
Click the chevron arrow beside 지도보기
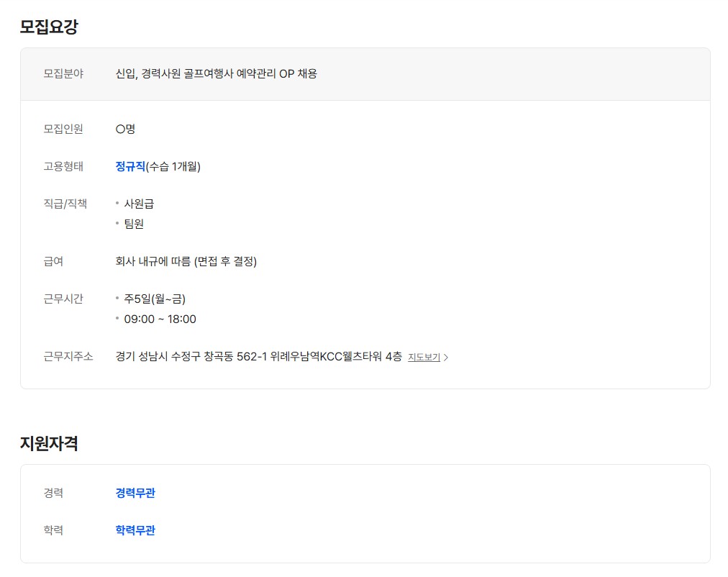446,358
